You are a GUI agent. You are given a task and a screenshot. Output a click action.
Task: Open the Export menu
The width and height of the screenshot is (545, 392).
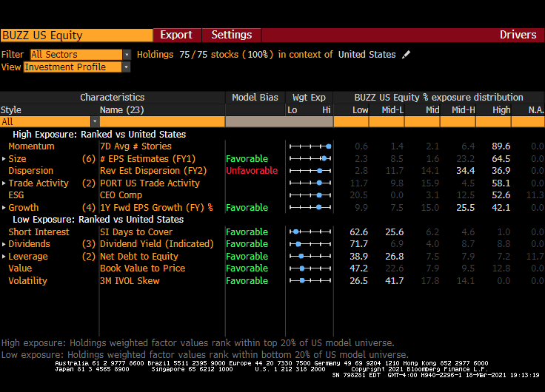176,35
